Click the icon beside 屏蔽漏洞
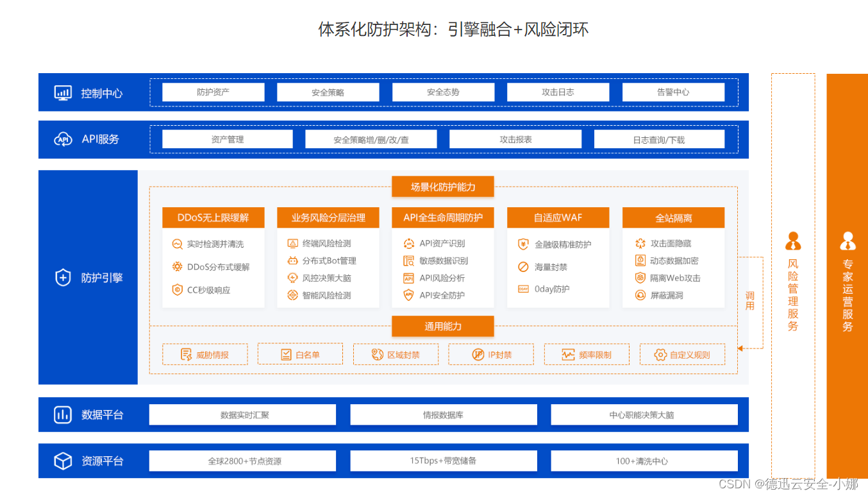The height and width of the screenshot is (496, 868). click(x=640, y=295)
